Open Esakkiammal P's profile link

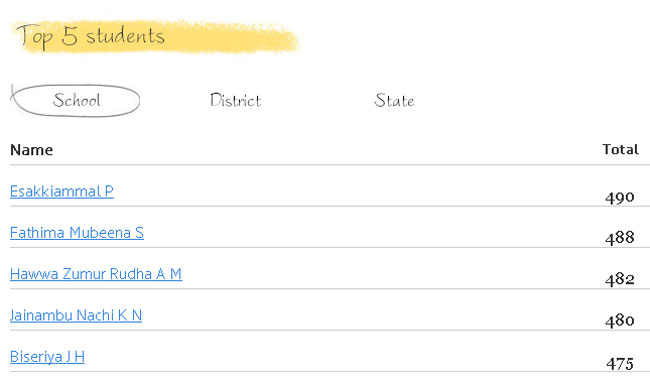click(x=62, y=191)
